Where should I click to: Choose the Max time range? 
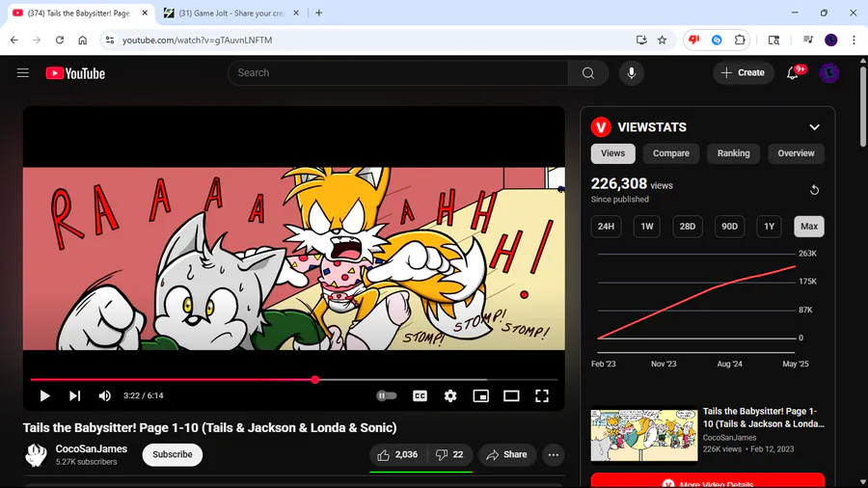809,227
